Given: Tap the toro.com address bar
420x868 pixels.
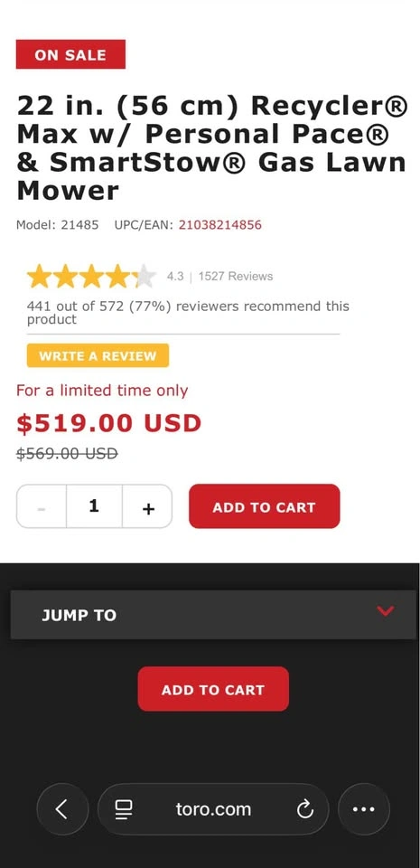Looking at the screenshot, I should pyautogui.click(x=213, y=809).
